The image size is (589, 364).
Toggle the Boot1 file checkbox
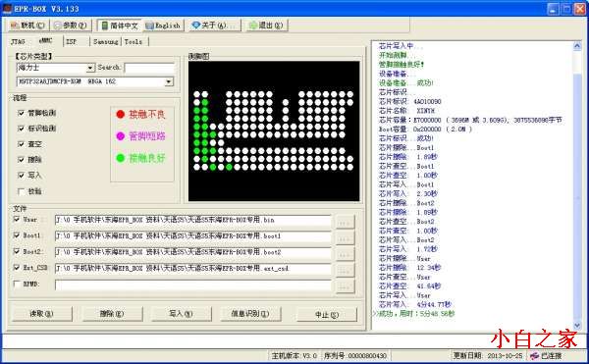tap(17, 235)
